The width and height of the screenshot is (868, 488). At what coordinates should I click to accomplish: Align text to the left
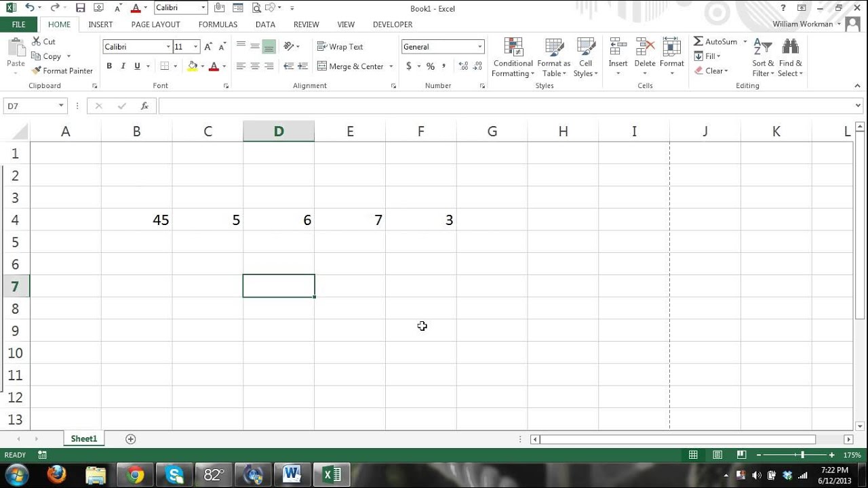(x=241, y=66)
